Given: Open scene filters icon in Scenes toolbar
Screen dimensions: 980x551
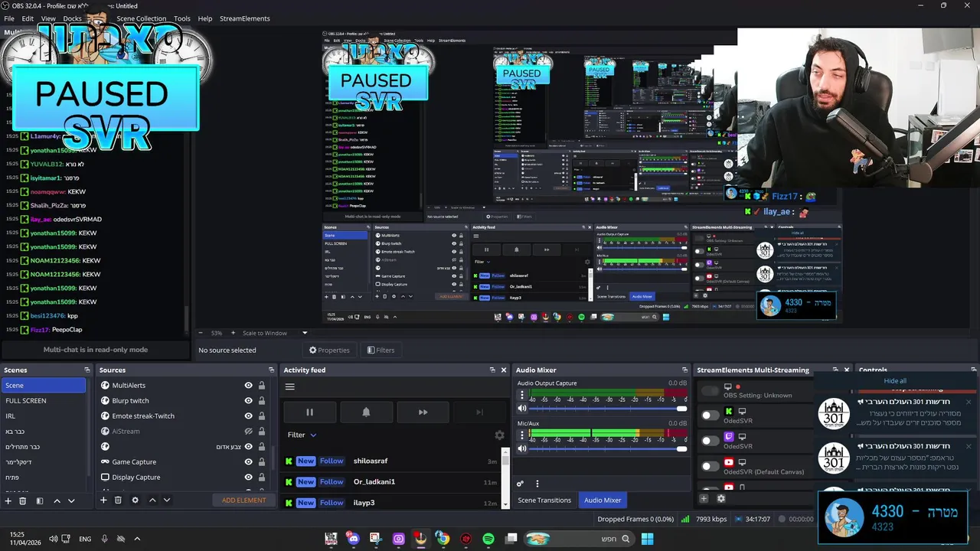Looking at the screenshot, I should click(x=39, y=500).
